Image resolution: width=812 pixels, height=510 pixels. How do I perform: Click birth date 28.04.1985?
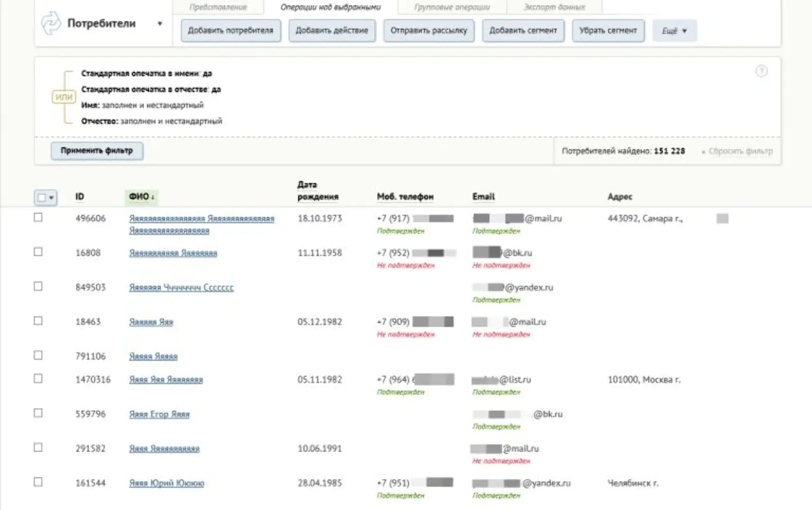(x=320, y=483)
